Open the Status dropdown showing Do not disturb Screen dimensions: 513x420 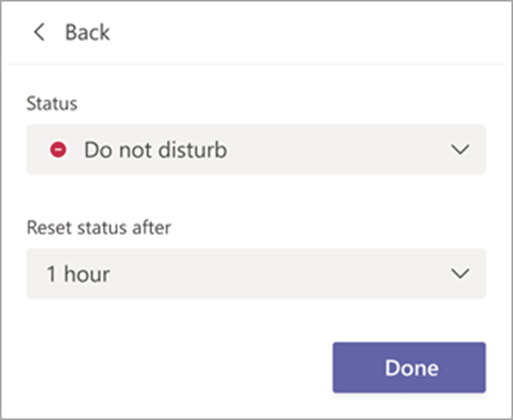(256, 149)
